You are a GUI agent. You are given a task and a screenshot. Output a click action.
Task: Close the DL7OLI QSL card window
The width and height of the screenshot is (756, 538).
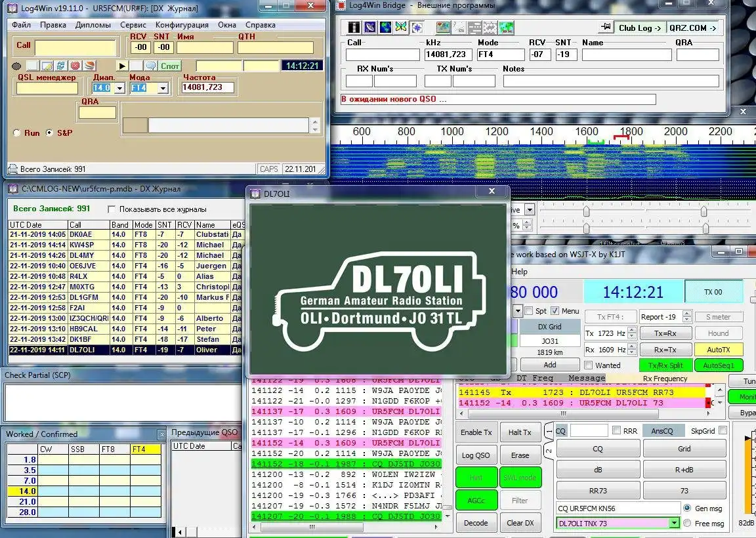492,192
